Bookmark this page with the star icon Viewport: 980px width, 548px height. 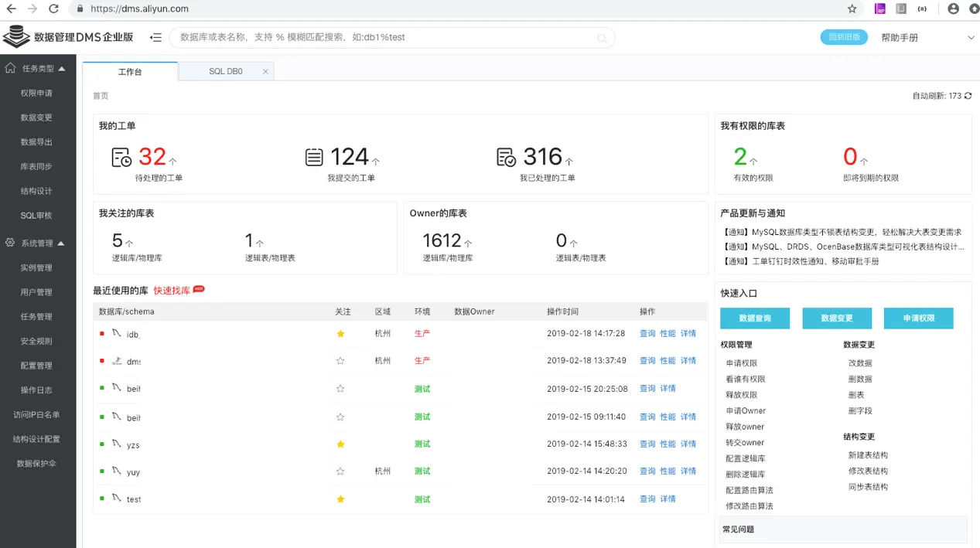pyautogui.click(x=852, y=9)
